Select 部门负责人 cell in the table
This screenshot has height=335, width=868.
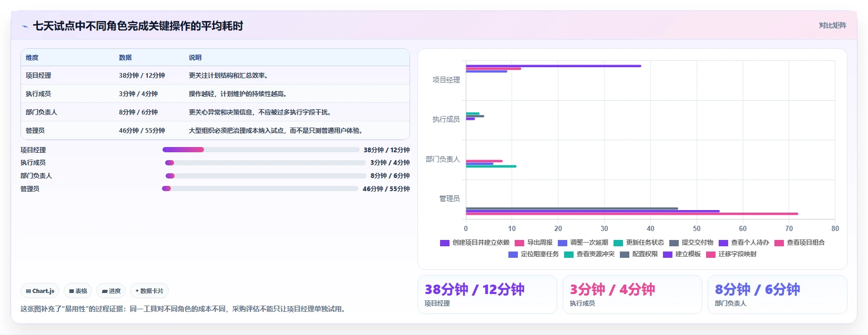(42, 112)
